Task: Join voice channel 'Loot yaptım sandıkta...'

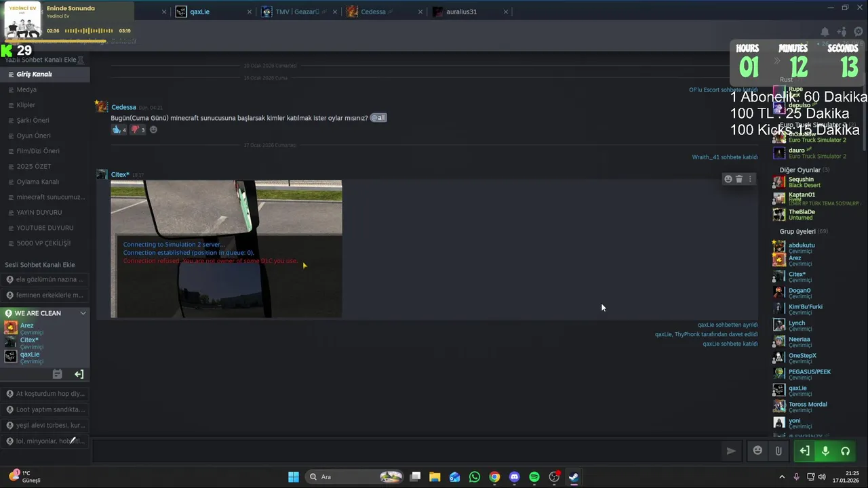Action: click(45, 409)
